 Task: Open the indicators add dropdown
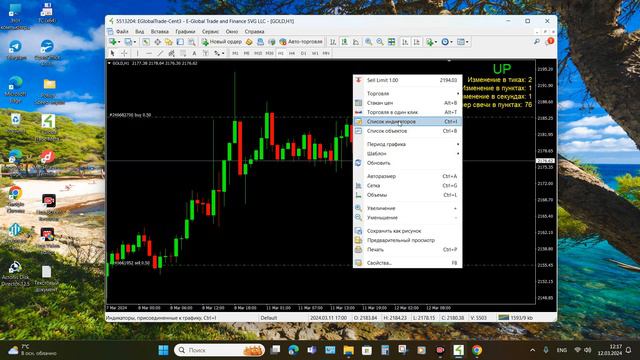431,42
